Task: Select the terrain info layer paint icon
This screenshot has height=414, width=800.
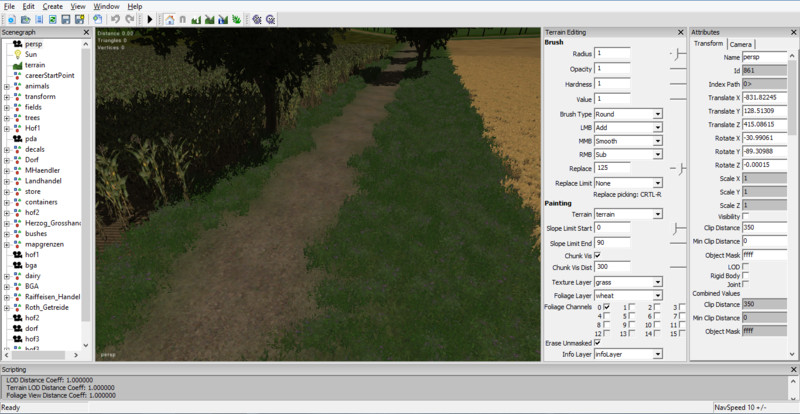Action: (223, 19)
